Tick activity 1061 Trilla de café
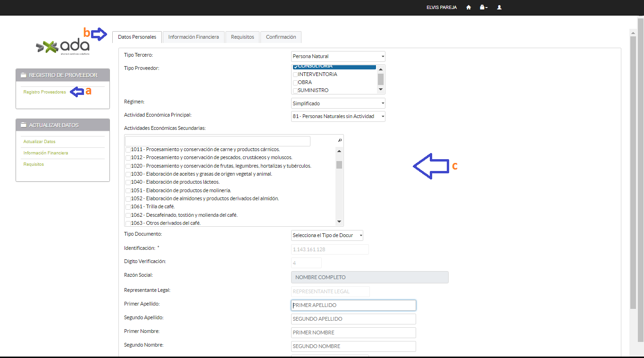This screenshot has height=358, width=644. click(128, 207)
